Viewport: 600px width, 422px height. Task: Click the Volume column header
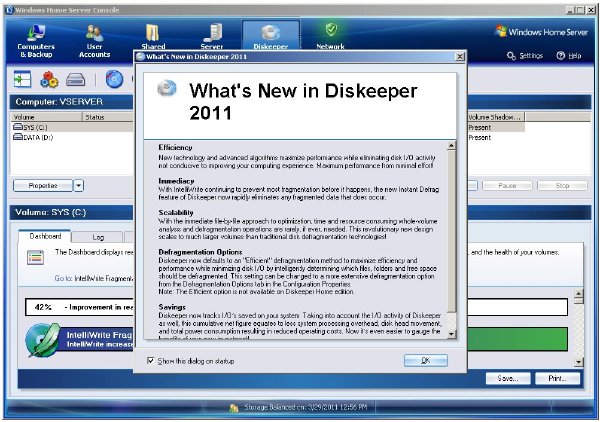coord(47,117)
